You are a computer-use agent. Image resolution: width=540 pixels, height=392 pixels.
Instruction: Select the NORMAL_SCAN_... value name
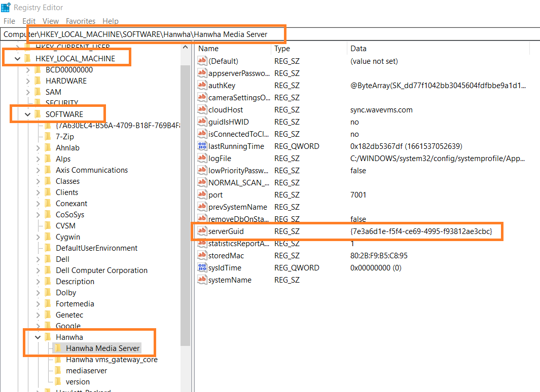tap(239, 183)
